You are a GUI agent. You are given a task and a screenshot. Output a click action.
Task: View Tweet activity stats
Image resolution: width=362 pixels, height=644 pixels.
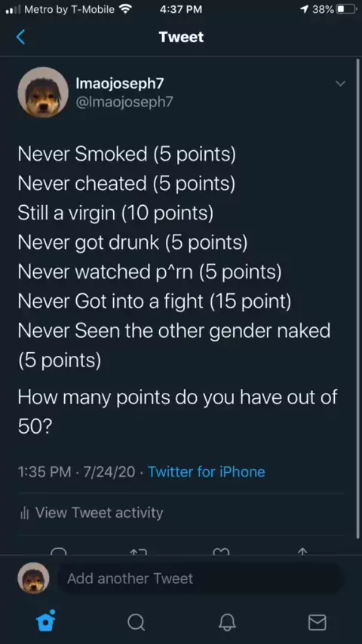click(99, 513)
